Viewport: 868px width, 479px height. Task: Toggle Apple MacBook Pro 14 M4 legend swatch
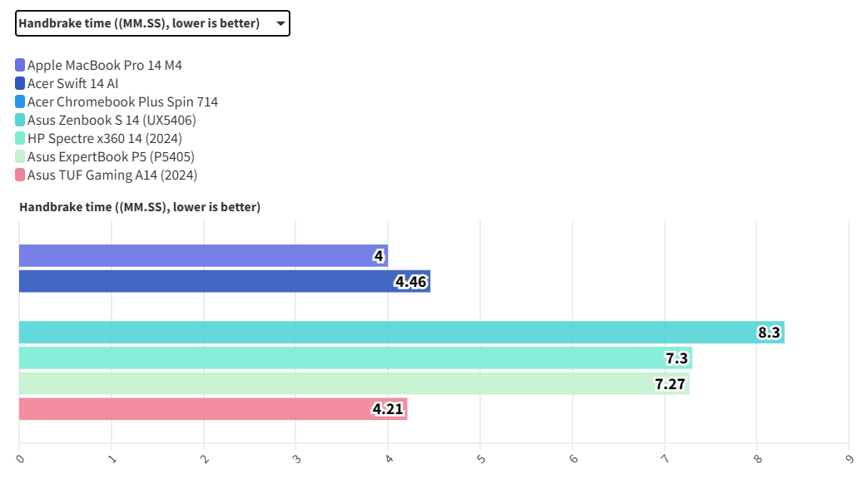coord(20,65)
